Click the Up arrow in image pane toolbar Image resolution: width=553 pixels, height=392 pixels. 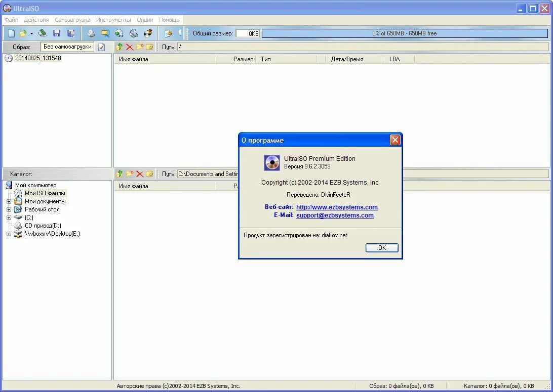point(120,47)
